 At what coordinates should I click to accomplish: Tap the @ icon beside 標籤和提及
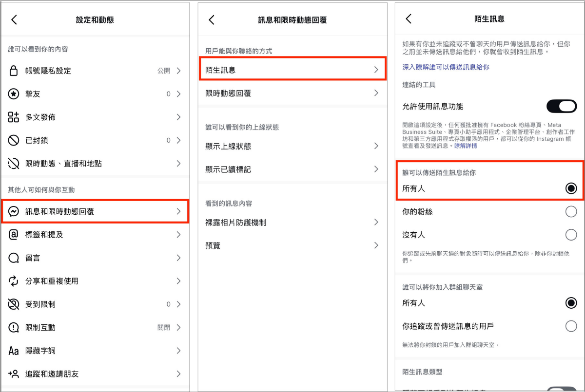(14, 234)
